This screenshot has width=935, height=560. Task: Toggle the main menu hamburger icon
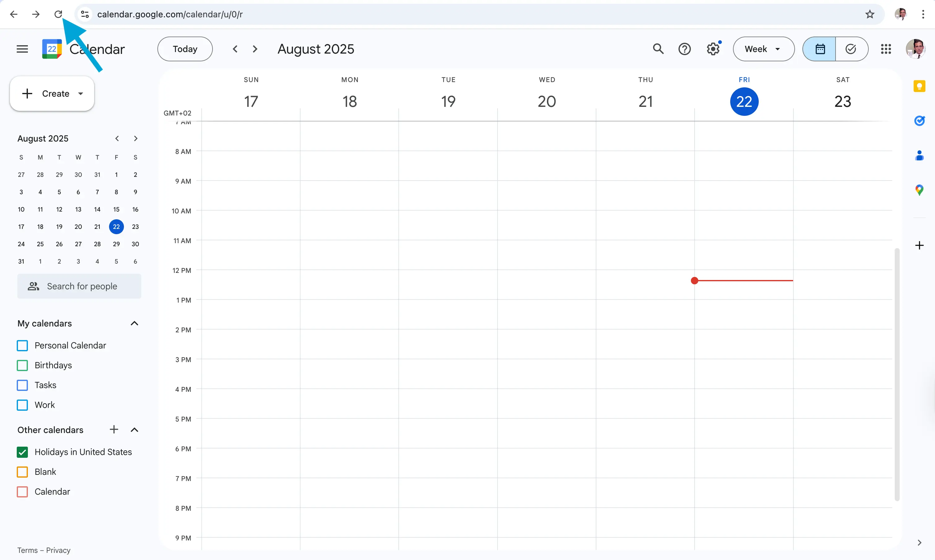pos(22,49)
